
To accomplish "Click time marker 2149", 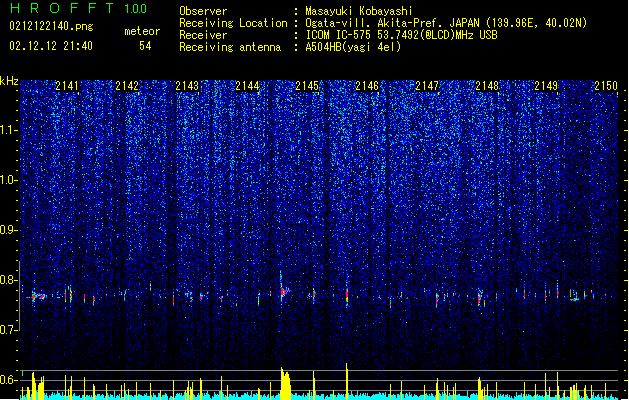I will coord(546,85).
